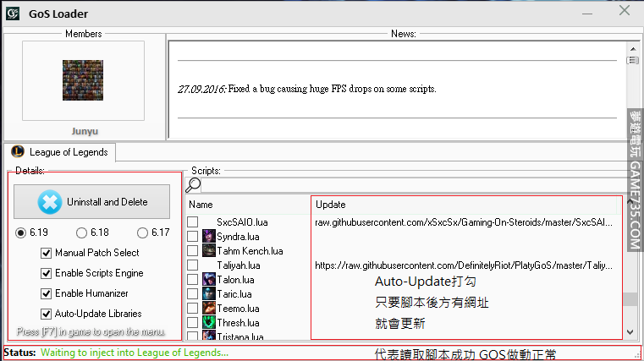The image size is (644, 361).
Task: Click the GoS Loader app icon
Action: [x=13, y=14]
